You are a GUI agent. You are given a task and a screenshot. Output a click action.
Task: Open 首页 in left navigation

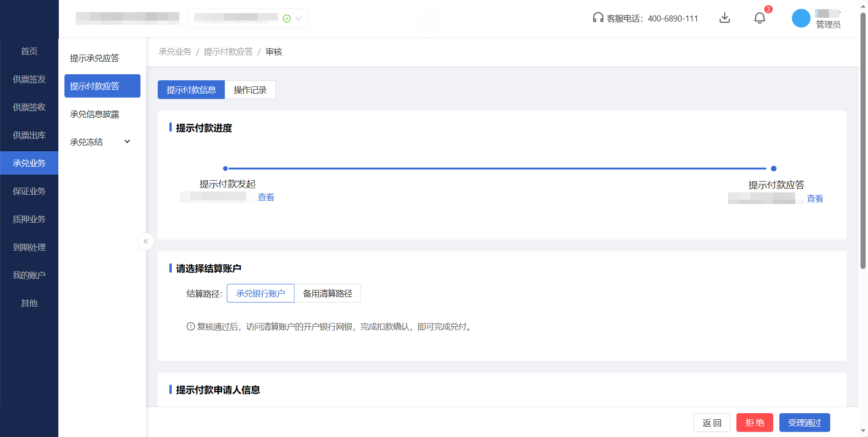(29, 51)
